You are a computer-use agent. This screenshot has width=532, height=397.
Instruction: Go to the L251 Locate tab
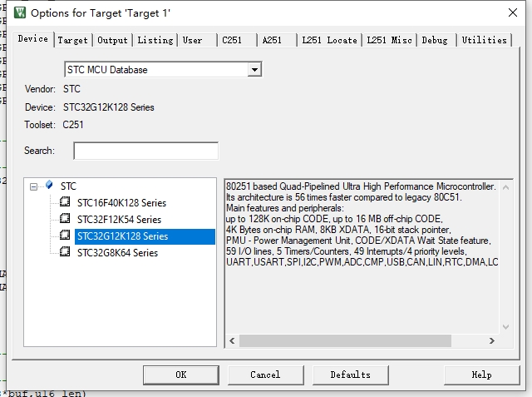pos(329,40)
